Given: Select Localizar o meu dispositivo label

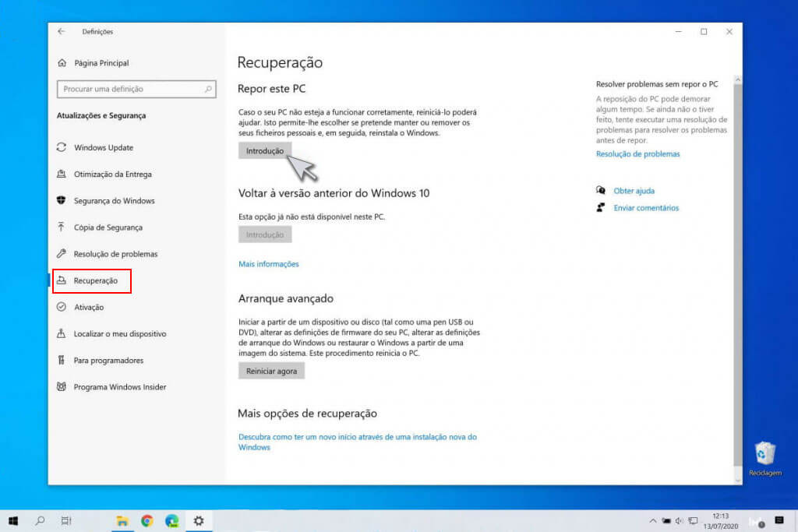Looking at the screenshot, I should click(x=119, y=333).
